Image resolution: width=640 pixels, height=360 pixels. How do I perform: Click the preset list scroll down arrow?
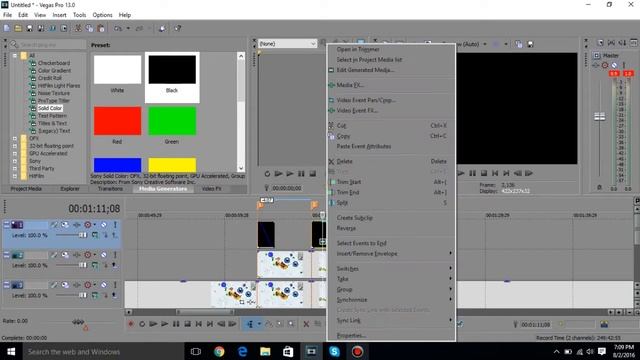click(x=241, y=168)
